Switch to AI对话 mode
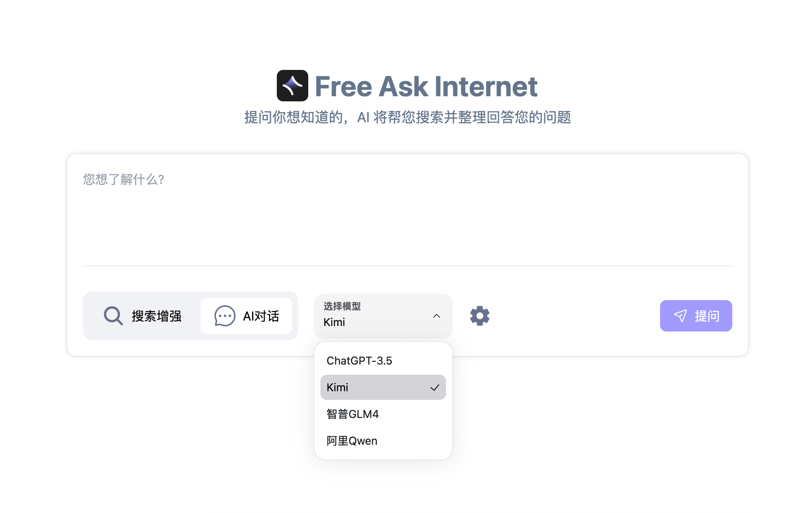The width and height of the screenshot is (812, 513). coord(247,316)
